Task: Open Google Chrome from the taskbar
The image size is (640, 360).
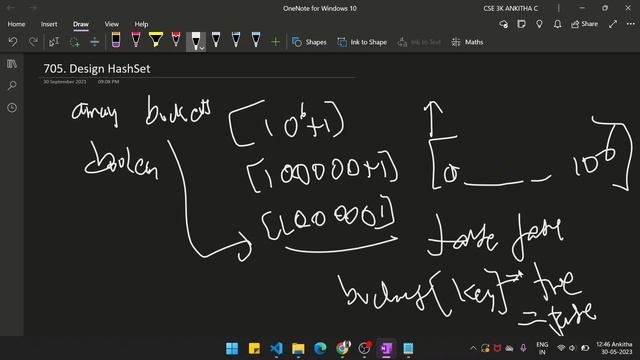Action: (x=342, y=348)
